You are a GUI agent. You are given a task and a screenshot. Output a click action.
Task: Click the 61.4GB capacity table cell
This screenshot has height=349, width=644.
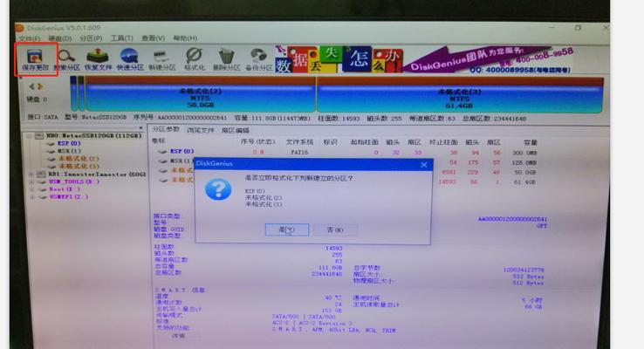point(524,181)
